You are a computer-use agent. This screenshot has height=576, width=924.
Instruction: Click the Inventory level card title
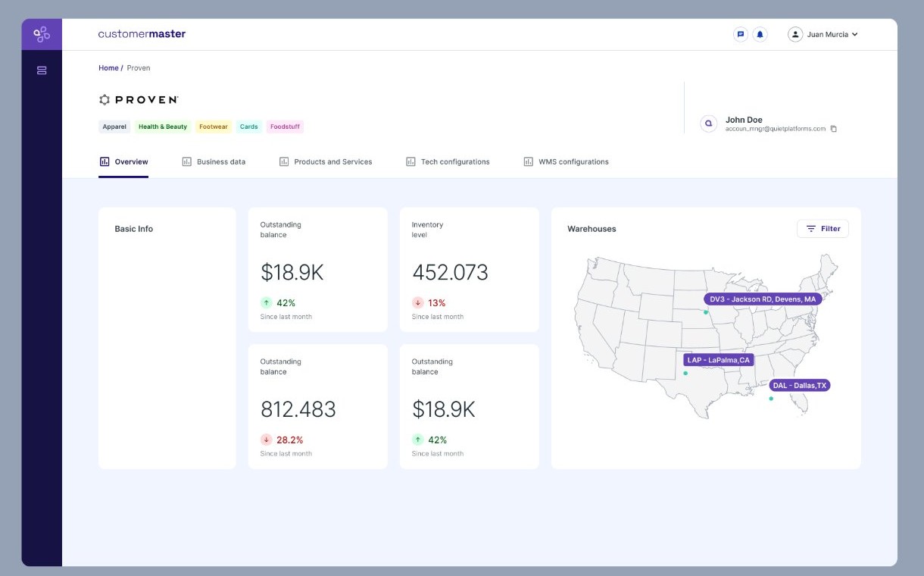[x=427, y=230]
